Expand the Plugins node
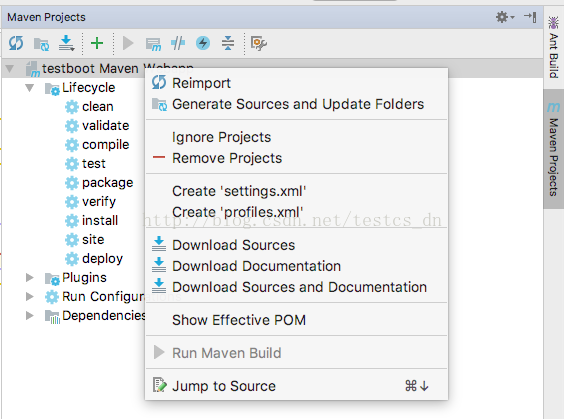The height and width of the screenshot is (419, 564). pos(30,277)
